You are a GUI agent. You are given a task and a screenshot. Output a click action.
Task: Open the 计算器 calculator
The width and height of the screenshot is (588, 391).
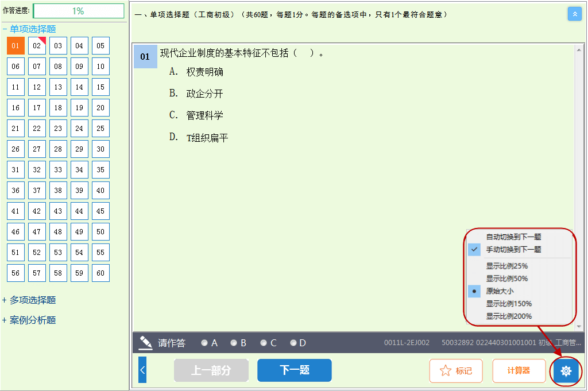pyautogui.click(x=519, y=370)
